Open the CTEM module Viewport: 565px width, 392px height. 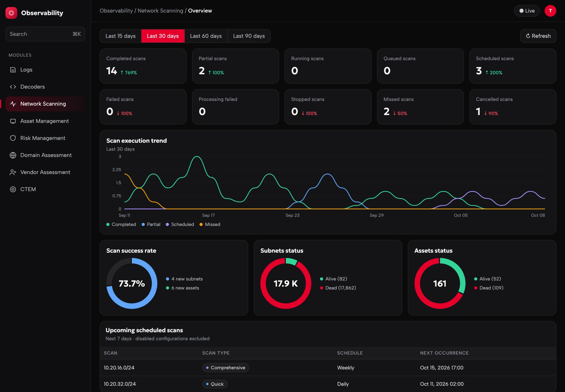(x=45, y=189)
